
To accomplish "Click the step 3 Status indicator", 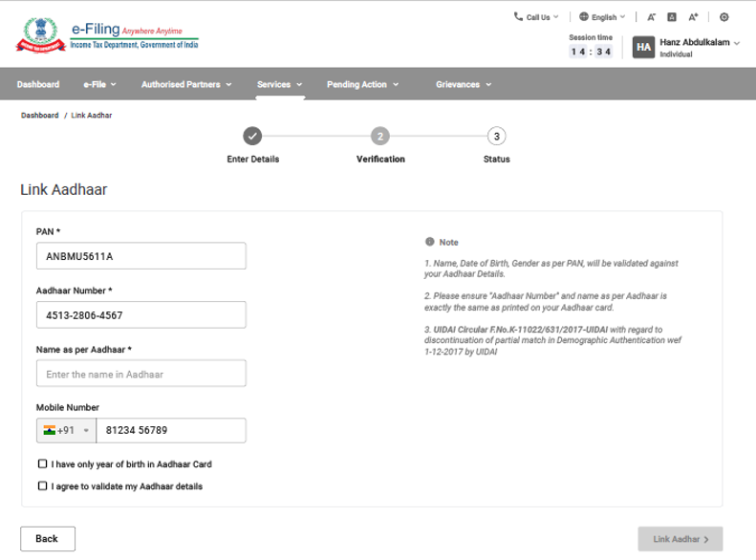I will 496,136.
